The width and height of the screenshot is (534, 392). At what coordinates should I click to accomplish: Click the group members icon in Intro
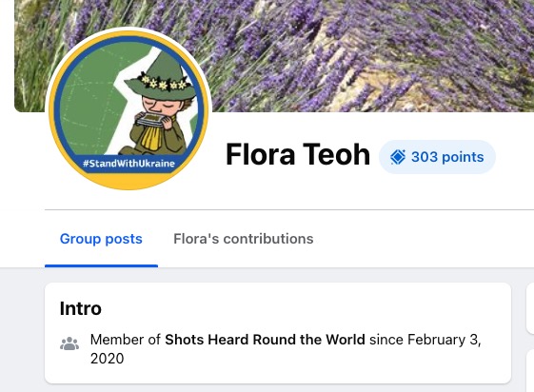coord(69,343)
